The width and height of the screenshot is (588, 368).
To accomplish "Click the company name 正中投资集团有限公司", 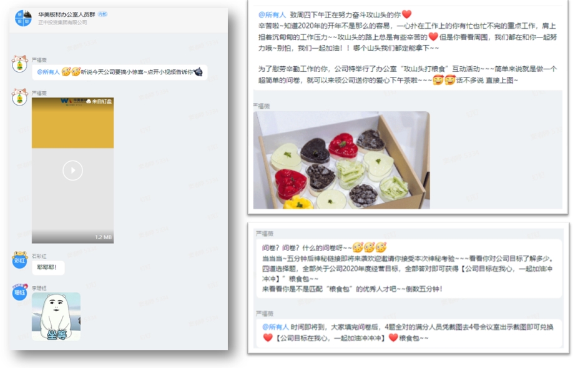I will 62,22.
